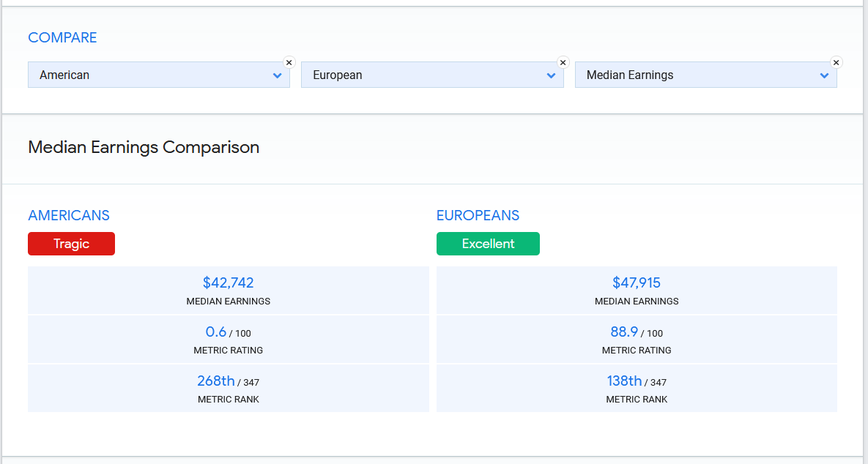Select the $42,742 median earnings value
868x464 pixels.
[228, 282]
